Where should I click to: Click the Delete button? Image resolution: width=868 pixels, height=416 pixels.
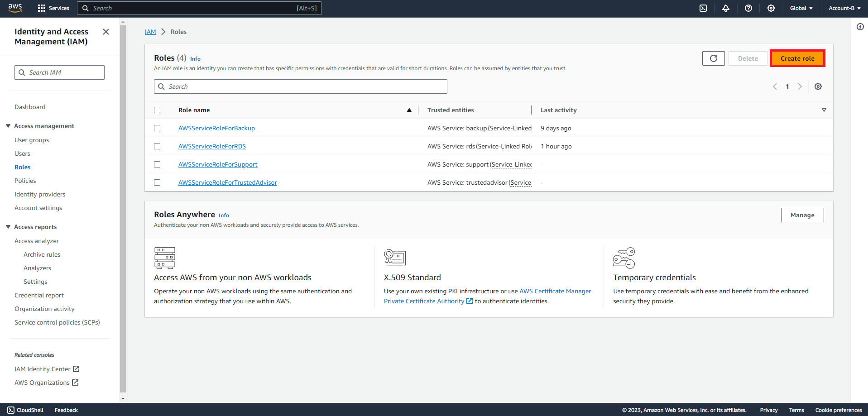[748, 58]
